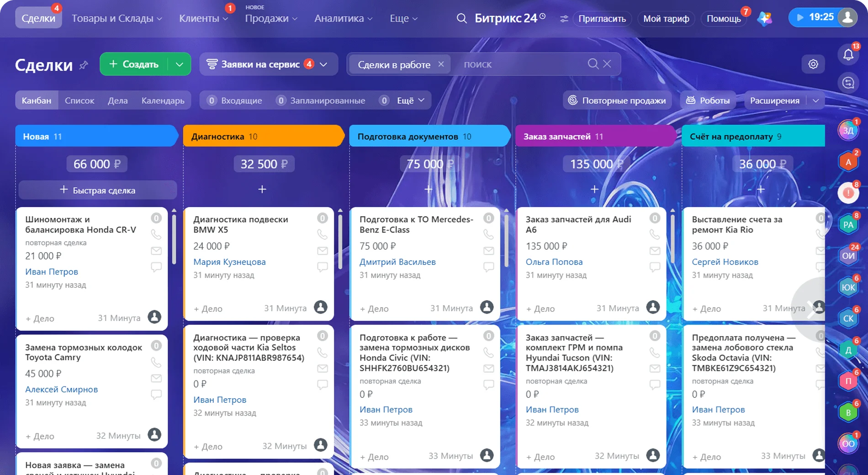Viewport: 868px width, 475px height.
Task: Click responsible avatar on Toyota Camry card
Action: coord(154,434)
